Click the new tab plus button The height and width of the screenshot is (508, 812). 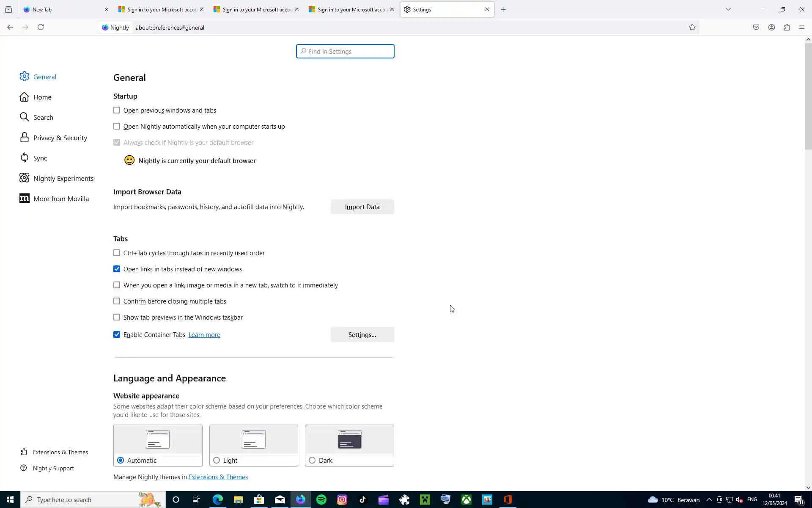click(503, 9)
